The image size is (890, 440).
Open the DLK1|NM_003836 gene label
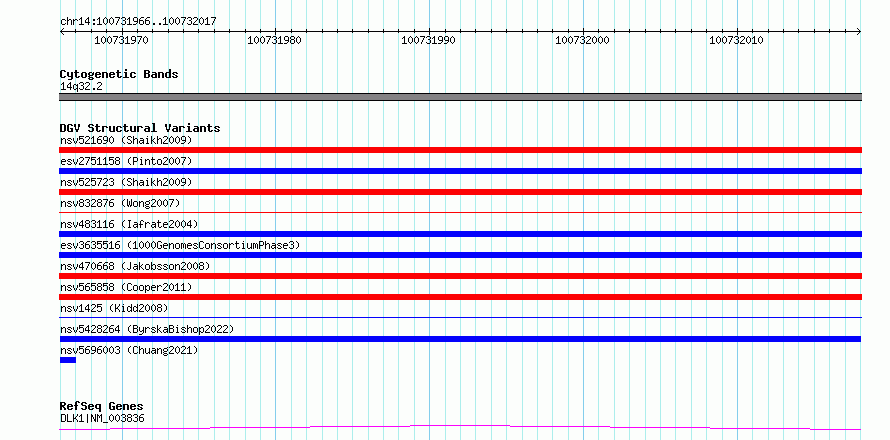tap(102, 418)
